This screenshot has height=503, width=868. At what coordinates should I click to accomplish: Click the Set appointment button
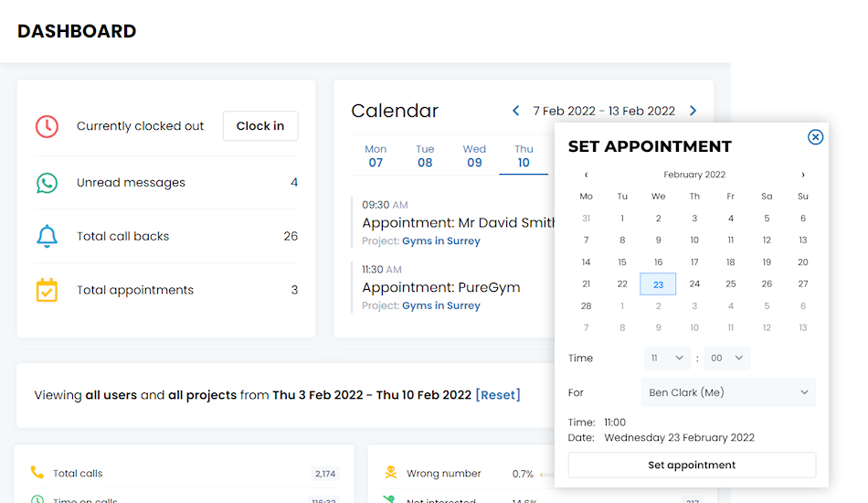(692, 465)
